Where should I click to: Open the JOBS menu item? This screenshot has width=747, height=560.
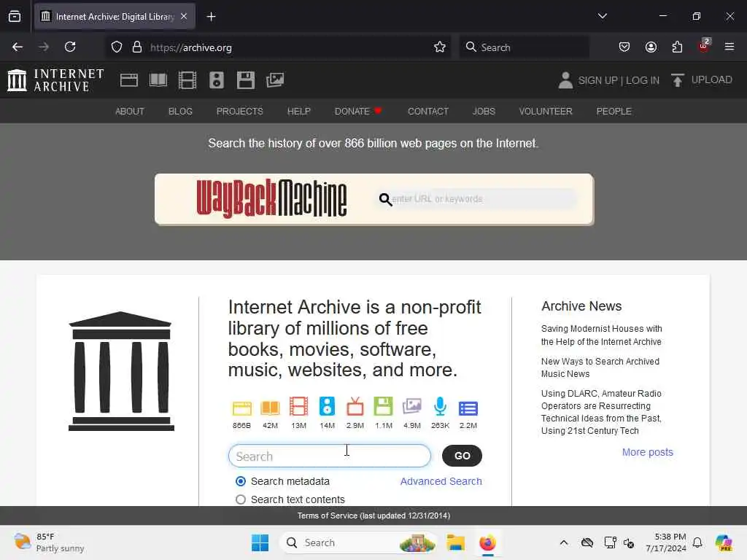pos(484,111)
